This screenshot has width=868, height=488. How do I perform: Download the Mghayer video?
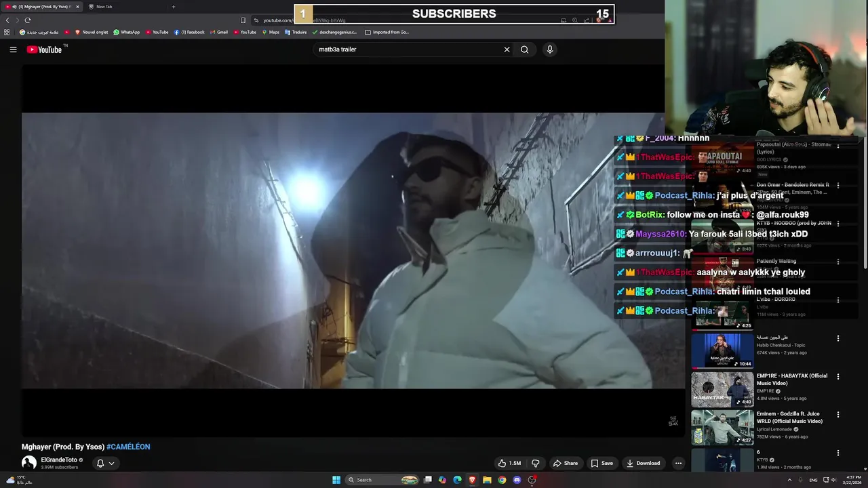coord(644,464)
